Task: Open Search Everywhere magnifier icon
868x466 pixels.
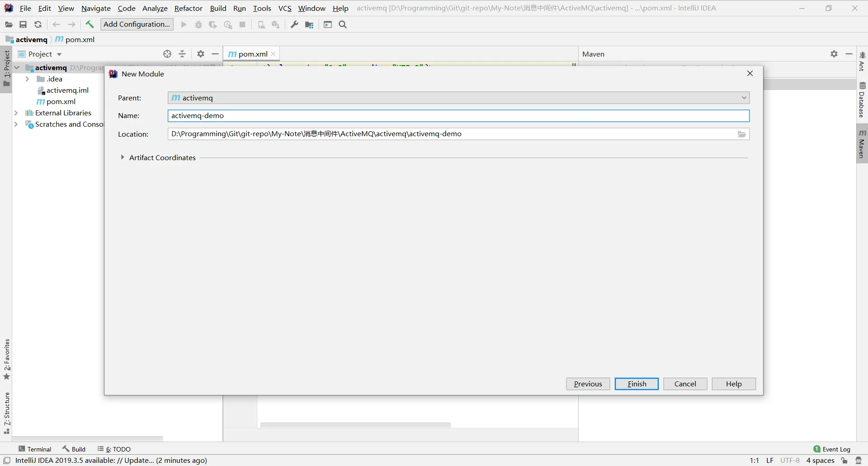Action: pyautogui.click(x=343, y=24)
